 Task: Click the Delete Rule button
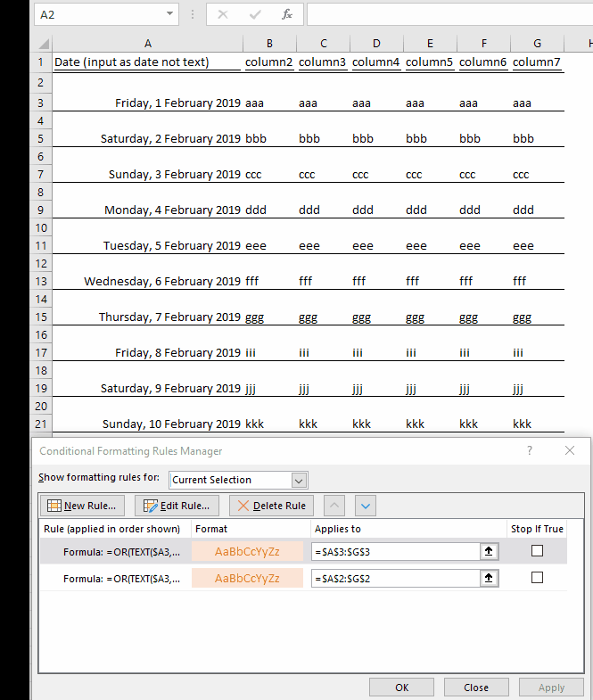click(x=271, y=506)
